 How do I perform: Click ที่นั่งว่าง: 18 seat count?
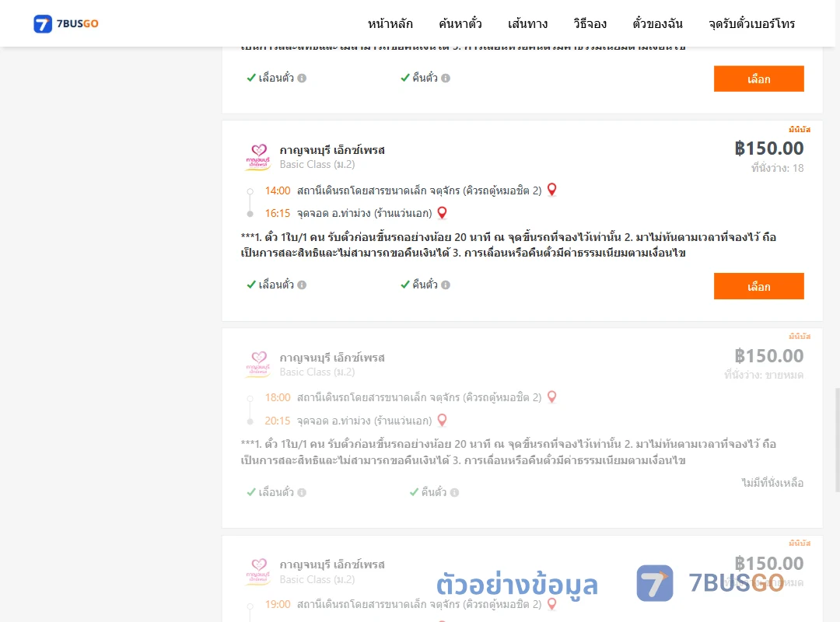pos(777,168)
